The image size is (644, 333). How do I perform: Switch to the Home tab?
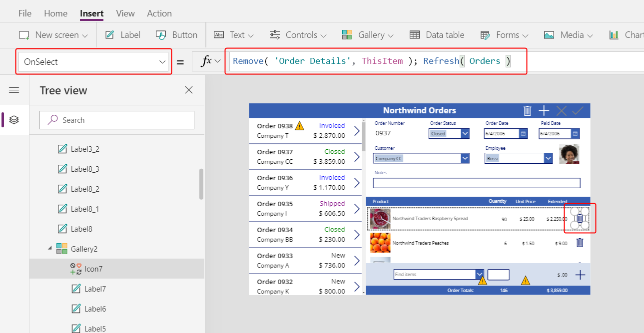(55, 13)
